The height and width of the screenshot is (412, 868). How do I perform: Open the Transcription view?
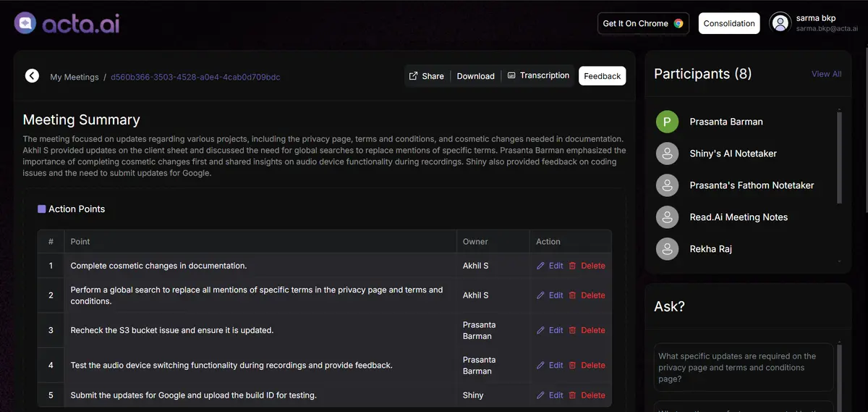click(x=538, y=75)
